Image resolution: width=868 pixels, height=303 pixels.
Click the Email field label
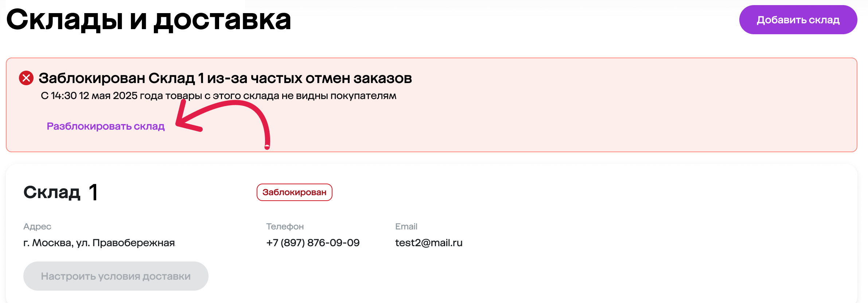(x=406, y=227)
